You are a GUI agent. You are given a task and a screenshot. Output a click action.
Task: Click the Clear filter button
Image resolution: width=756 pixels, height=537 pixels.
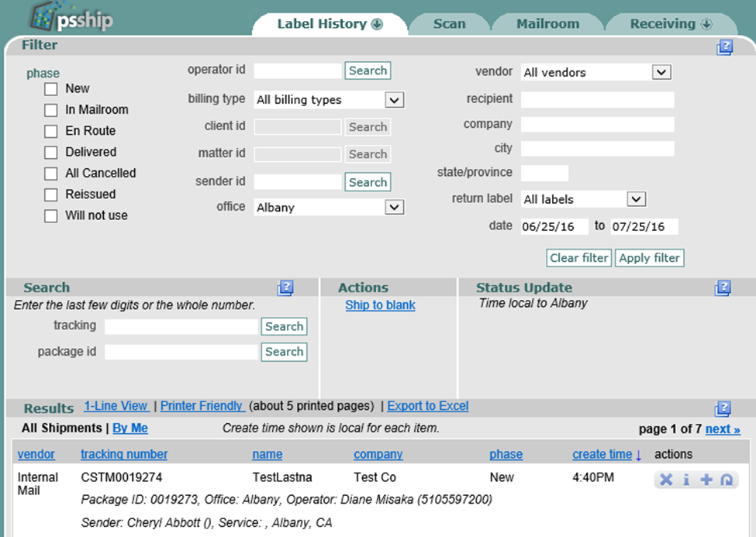click(x=579, y=258)
